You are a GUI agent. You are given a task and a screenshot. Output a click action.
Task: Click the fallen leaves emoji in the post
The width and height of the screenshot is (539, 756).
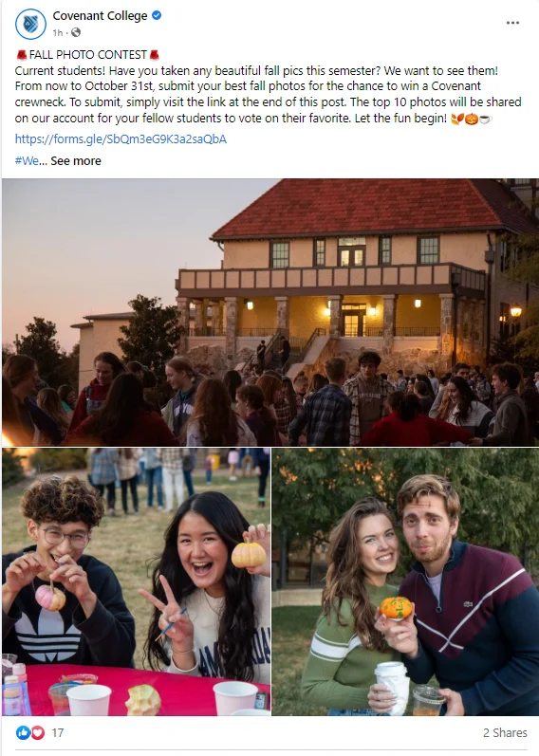point(457,119)
